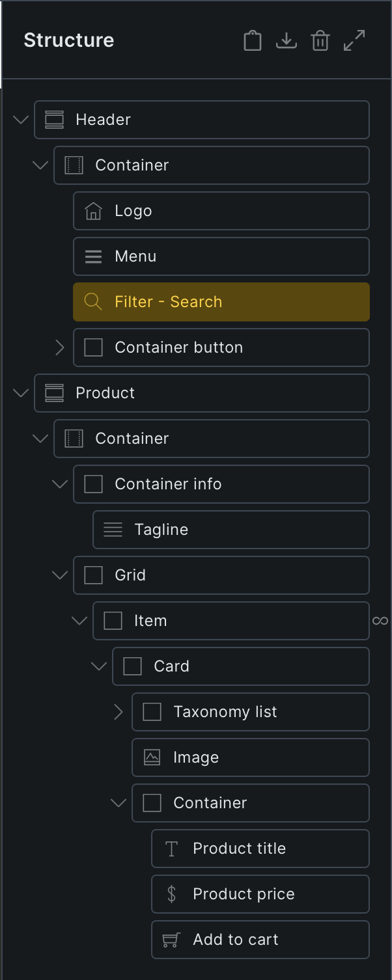The image size is (392, 980).
Task: Collapse the Header section
Action: 21,120
